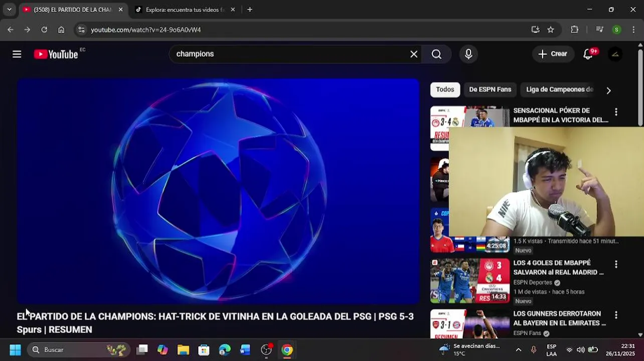Install app icon in address bar
This screenshot has height=361, width=644.
tap(535, 30)
